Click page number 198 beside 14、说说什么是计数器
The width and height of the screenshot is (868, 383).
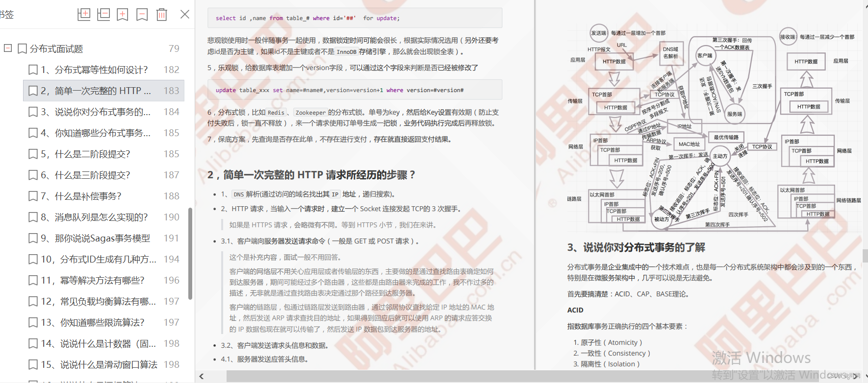point(172,343)
